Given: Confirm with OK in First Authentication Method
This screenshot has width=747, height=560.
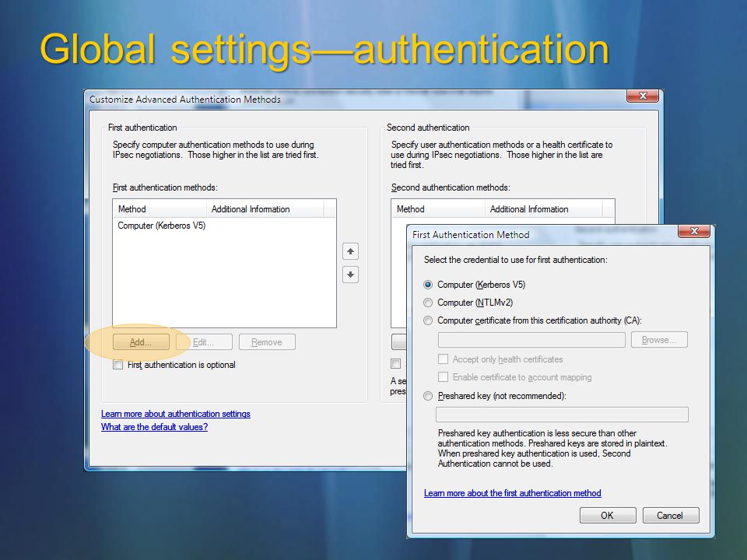Looking at the screenshot, I should click(608, 515).
